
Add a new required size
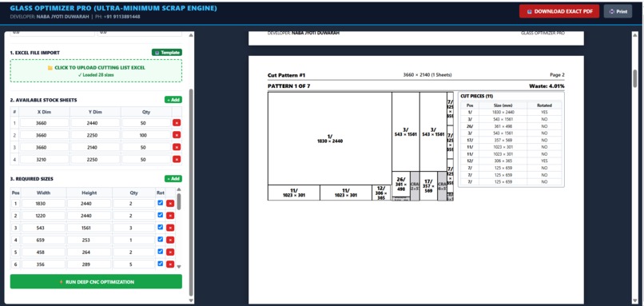173,179
